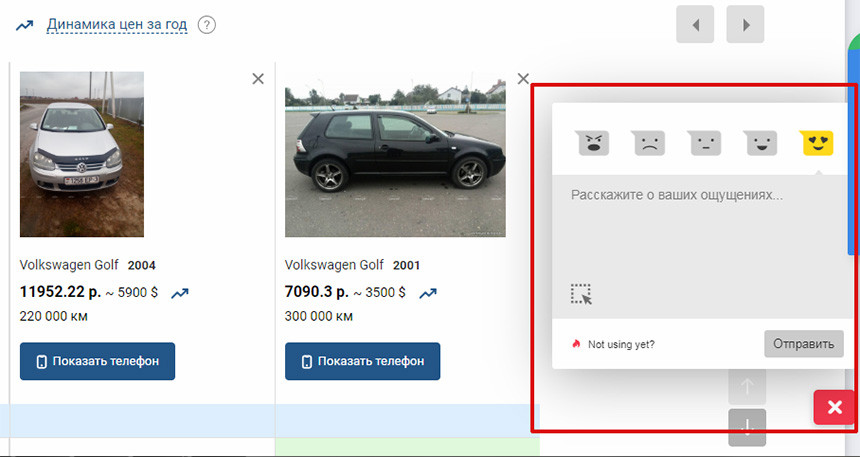Close feedback widget with red X button

coord(834,407)
